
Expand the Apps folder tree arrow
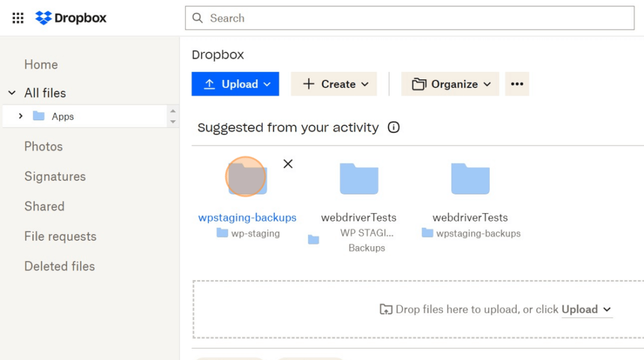click(21, 116)
